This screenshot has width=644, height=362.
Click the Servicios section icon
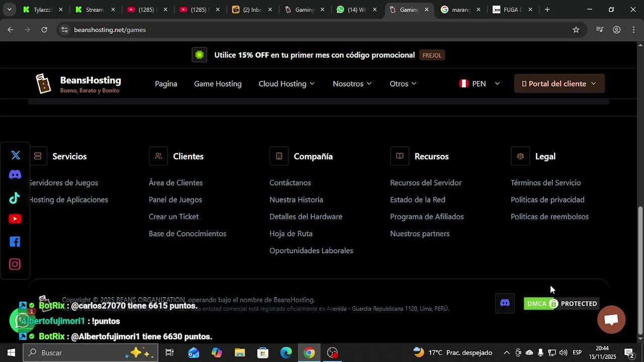click(38, 156)
